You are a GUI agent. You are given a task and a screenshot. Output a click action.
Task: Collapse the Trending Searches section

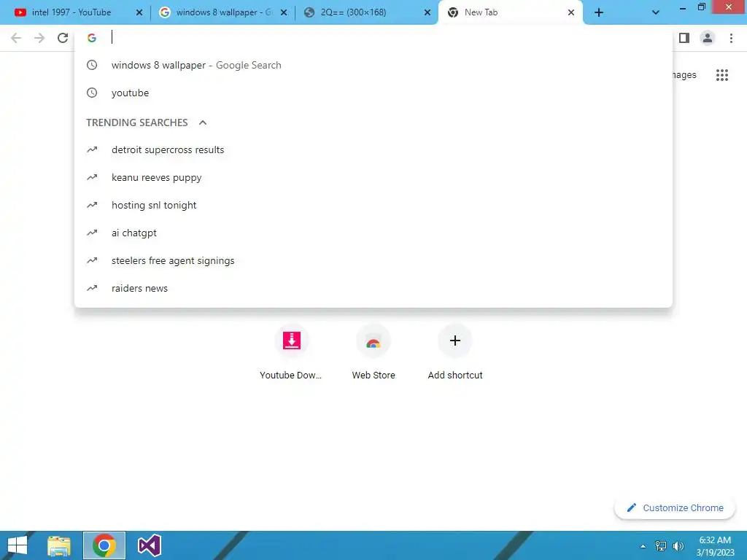click(x=203, y=122)
